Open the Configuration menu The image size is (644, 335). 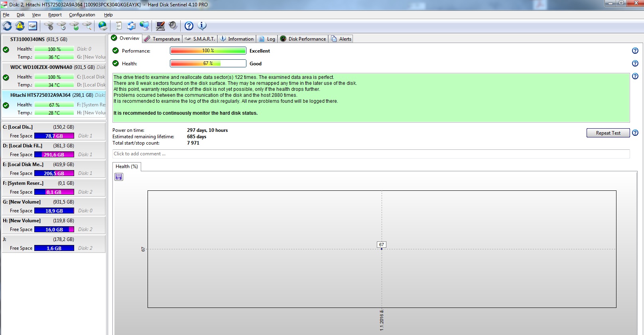tap(82, 15)
